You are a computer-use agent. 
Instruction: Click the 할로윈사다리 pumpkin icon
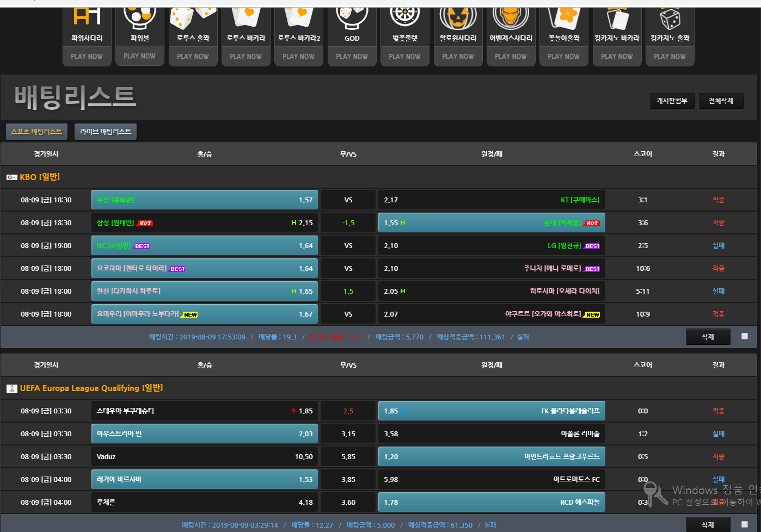point(458,17)
